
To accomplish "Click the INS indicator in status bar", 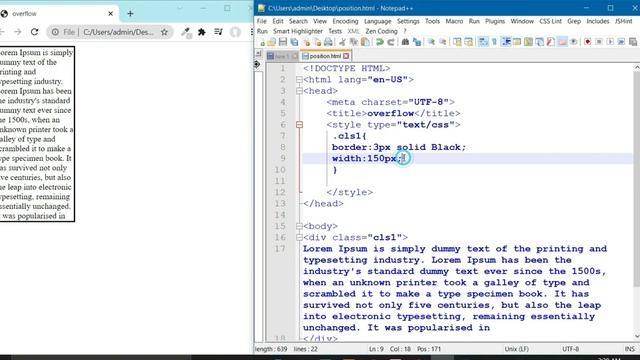I will [629, 349].
